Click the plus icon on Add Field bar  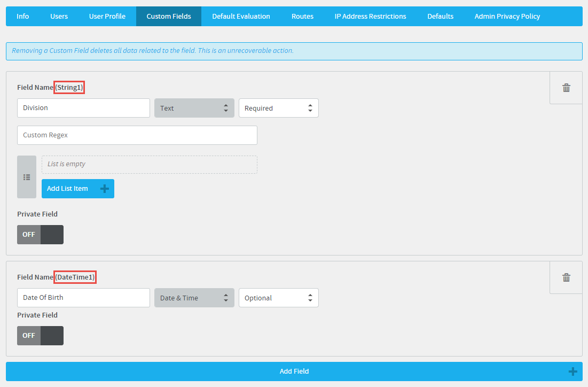pyautogui.click(x=573, y=371)
